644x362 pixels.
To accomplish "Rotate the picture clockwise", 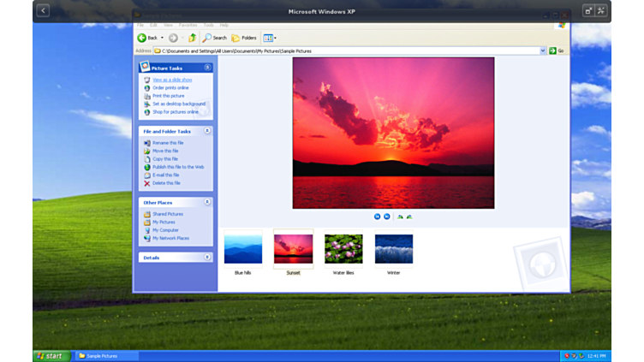I will (400, 217).
